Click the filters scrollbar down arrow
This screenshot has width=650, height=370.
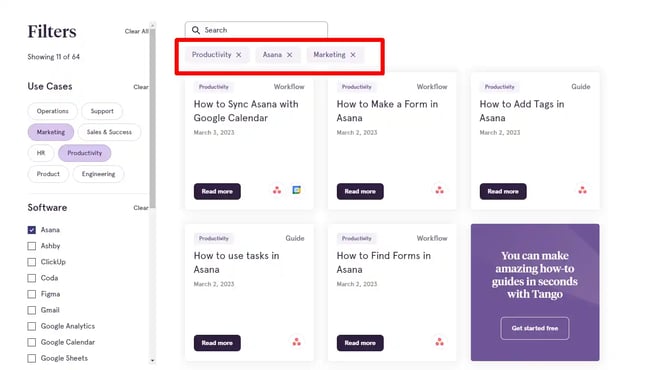click(153, 360)
